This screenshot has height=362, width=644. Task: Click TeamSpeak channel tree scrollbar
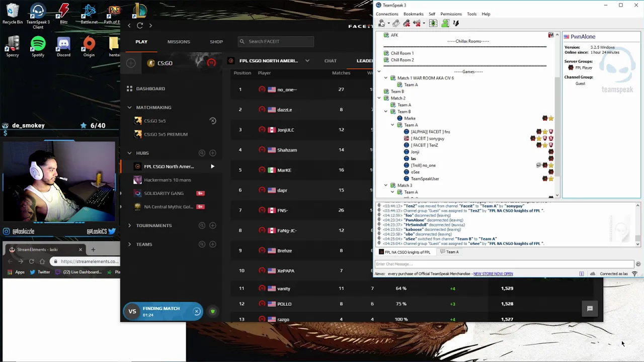click(557, 126)
